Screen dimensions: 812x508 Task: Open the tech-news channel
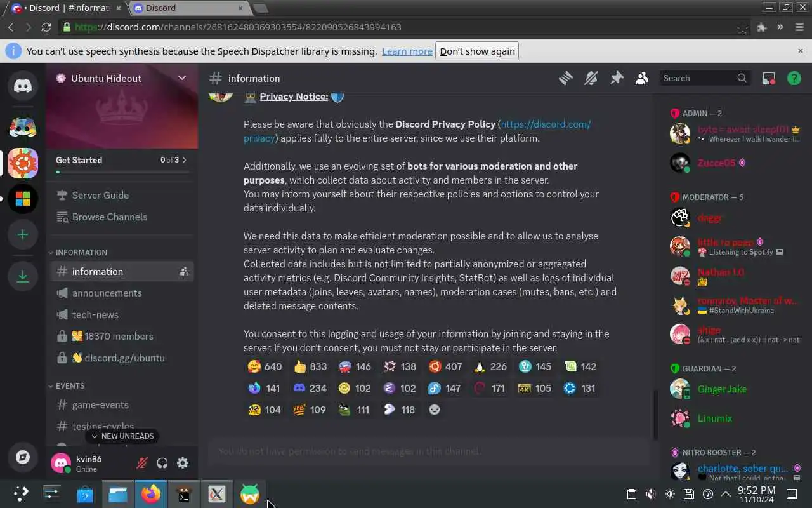coord(122,314)
